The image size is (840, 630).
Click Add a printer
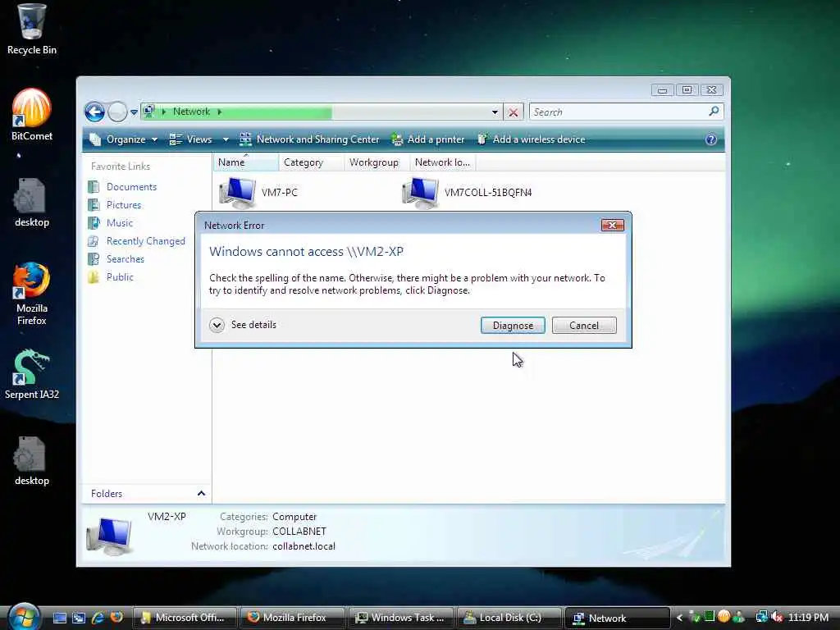[428, 139]
